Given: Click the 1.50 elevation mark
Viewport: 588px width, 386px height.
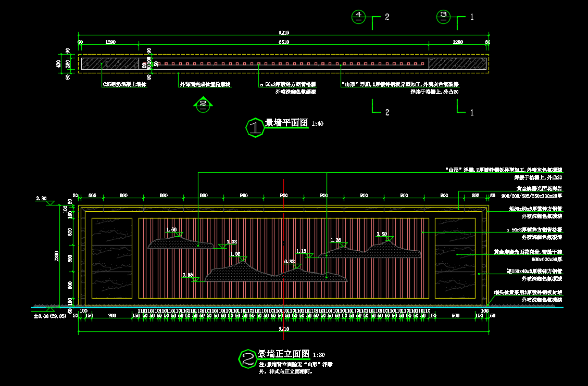Looking at the screenshot, I should (x=382, y=234).
